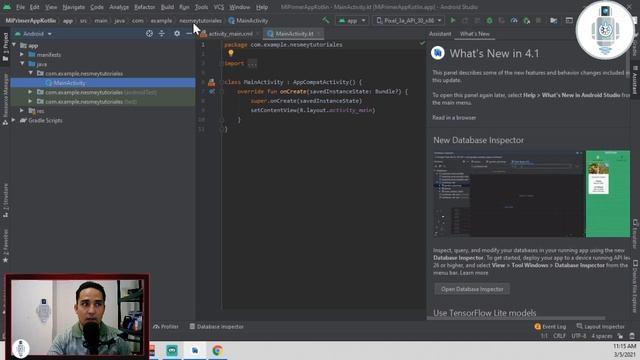
Task: Open the Event Log at bottom
Action: click(550, 327)
